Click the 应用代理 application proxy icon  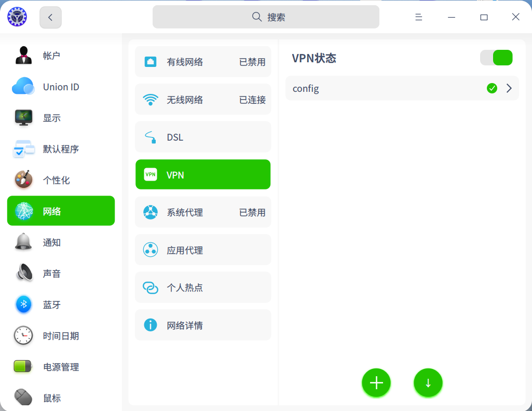coord(151,250)
